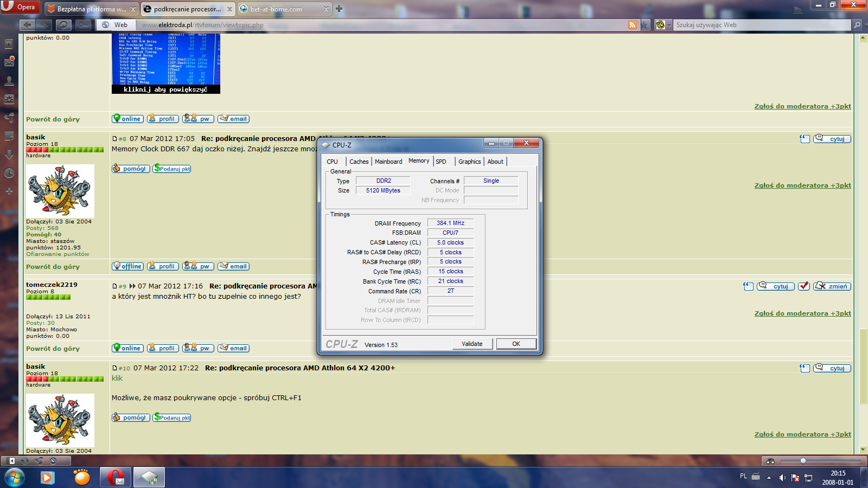Click OK in the CPU-Z window
This screenshot has height=488, width=868.
(516, 344)
